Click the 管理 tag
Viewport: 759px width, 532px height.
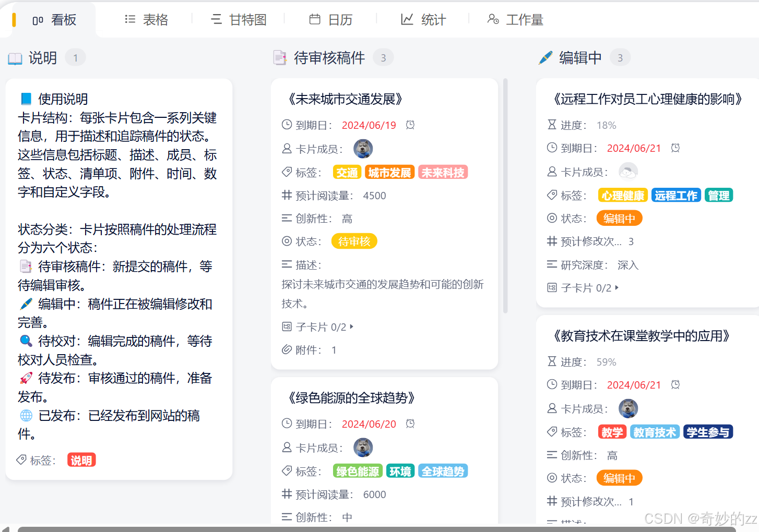[x=719, y=195]
